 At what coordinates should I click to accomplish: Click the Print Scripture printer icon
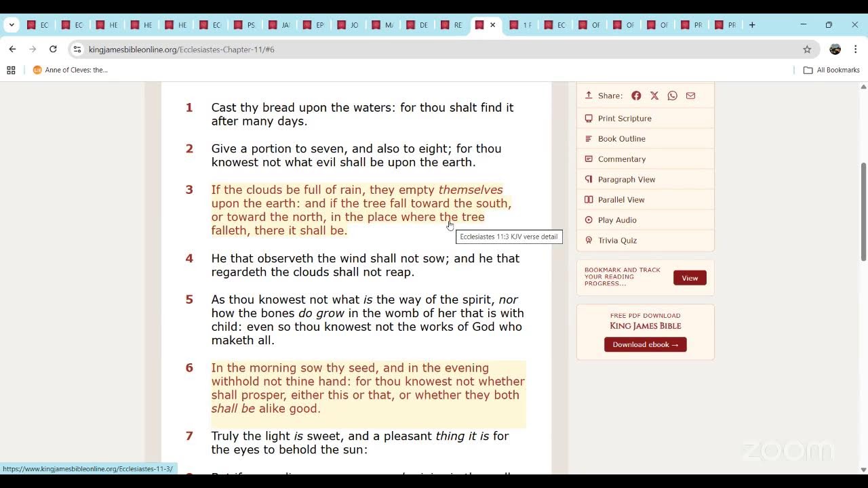tap(589, 118)
